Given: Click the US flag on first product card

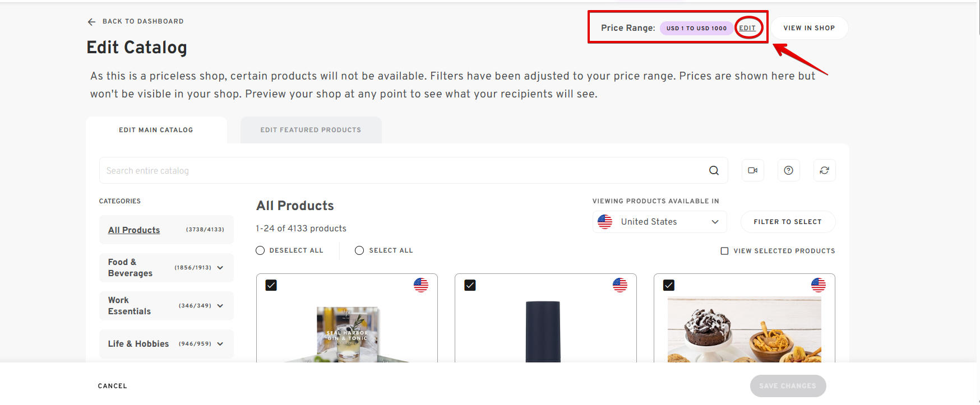Looking at the screenshot, I should [x=421, y=285].
